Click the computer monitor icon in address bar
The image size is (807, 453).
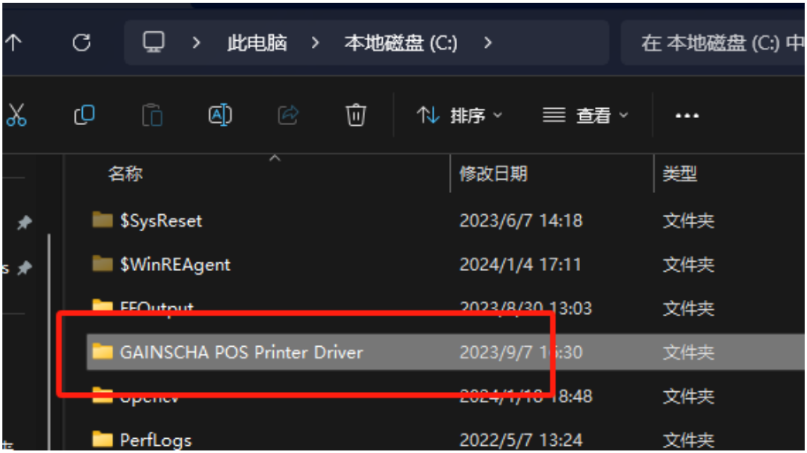153,42
